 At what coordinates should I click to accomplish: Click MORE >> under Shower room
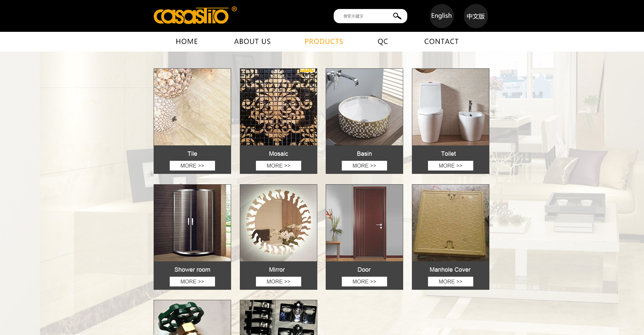tap(192, 281)
